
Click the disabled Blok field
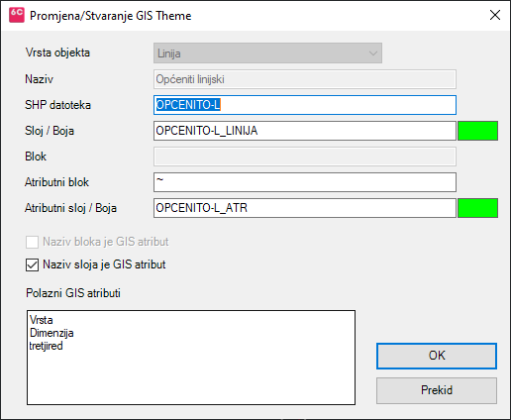point(305,157)
